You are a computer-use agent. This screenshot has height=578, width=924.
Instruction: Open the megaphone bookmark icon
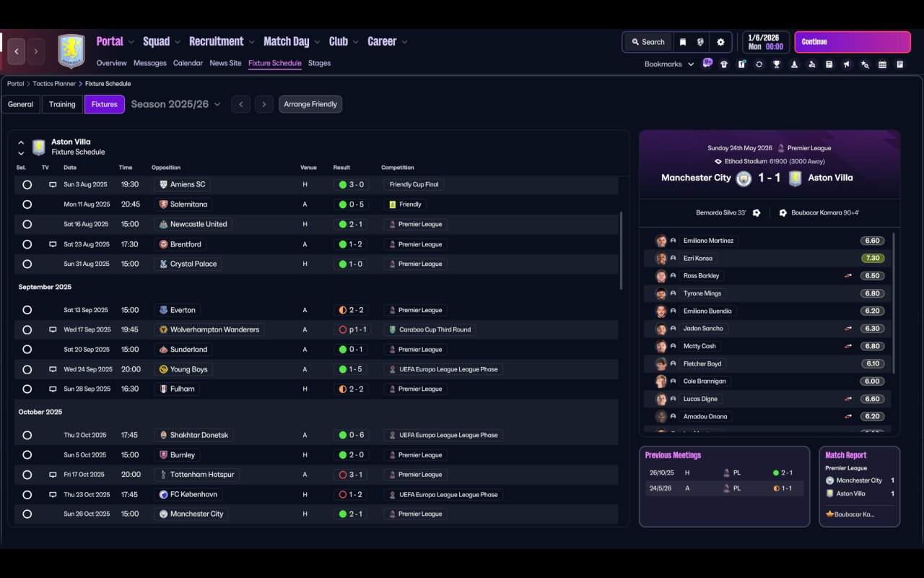click(847, 64)
